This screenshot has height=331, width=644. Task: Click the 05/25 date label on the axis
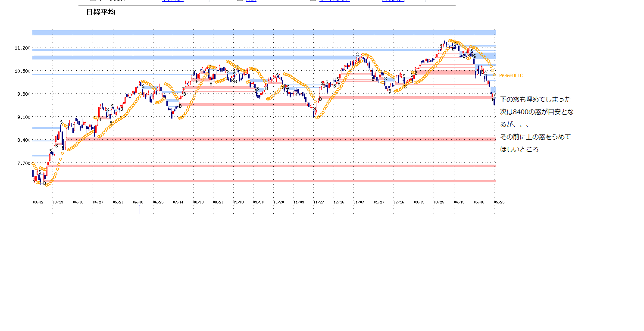pos(499,202)
